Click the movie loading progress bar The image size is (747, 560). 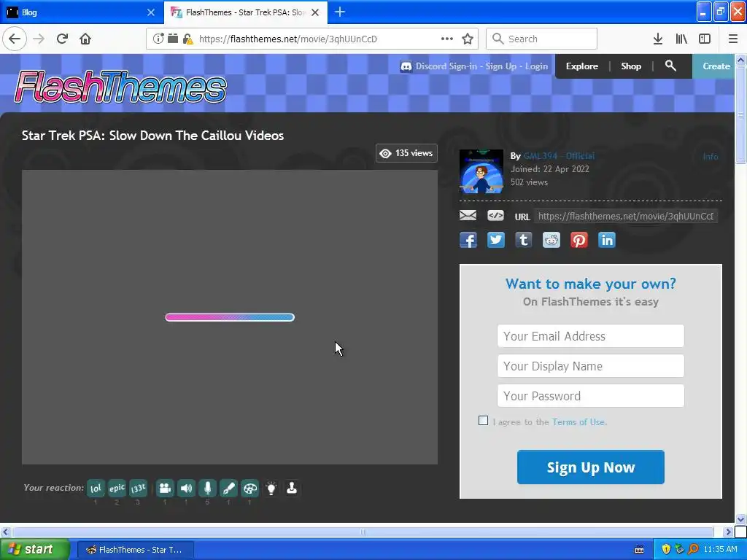(230, 317)
